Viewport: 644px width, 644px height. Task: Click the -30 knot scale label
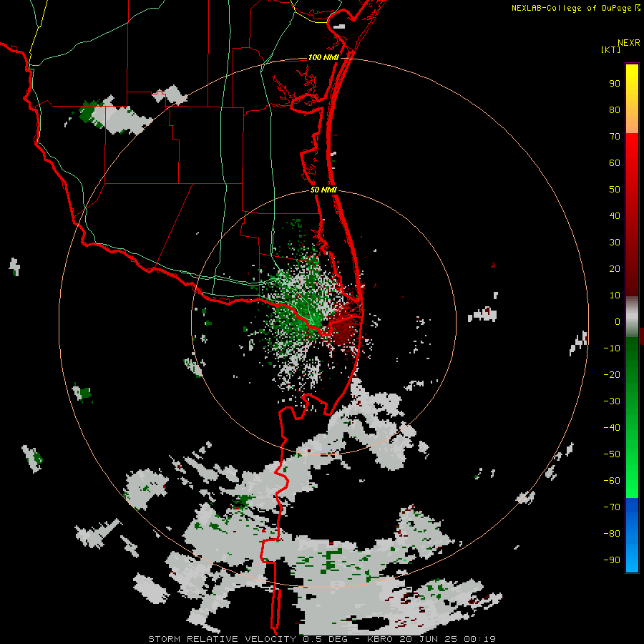pyautogui.click(x=612, y=401)
